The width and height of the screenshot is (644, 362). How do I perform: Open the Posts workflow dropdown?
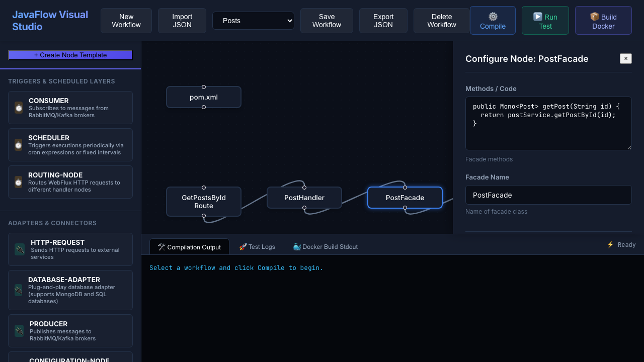[253, 21]
